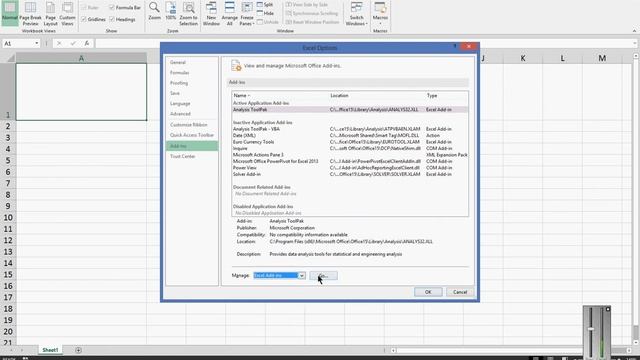Image resolution: width=640 pixels, height=360 pixels.
Task: Switch to Normal workbook view
Action: [10, 13]
